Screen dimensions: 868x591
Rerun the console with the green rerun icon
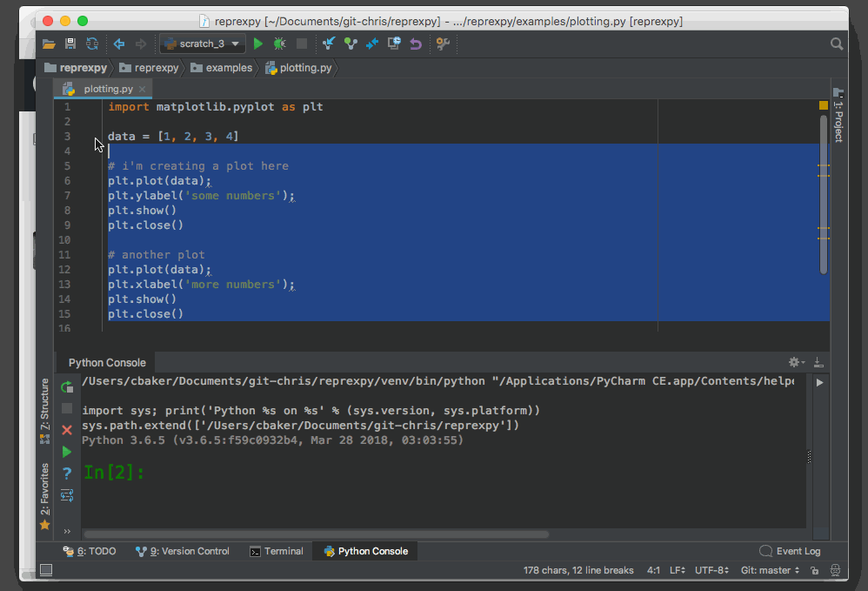(67, 387)
